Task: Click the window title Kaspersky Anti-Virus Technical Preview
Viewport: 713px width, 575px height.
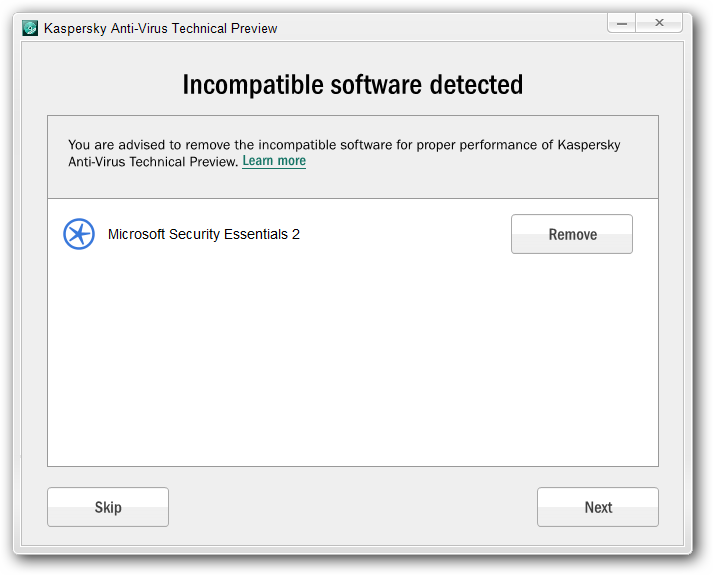Action: 161,28
